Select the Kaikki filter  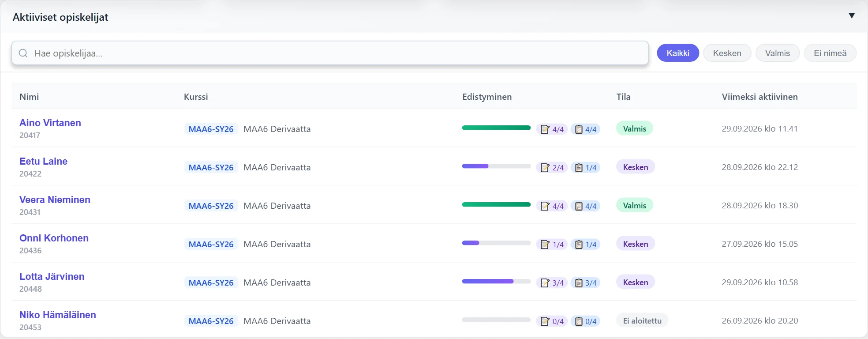678,53
